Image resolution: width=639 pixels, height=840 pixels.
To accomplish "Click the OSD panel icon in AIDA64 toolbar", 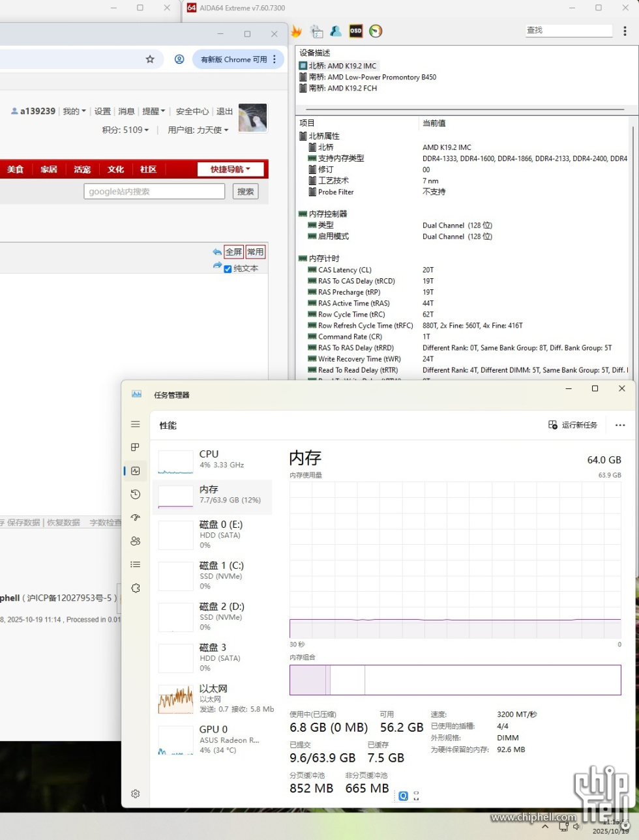I will click(355, 31).
